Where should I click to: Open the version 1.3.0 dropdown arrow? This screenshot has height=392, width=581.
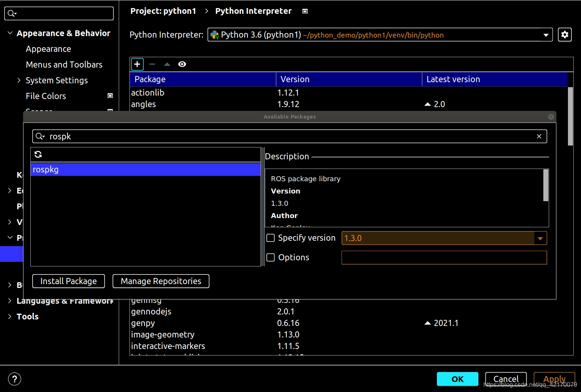[x=540, y=238]
